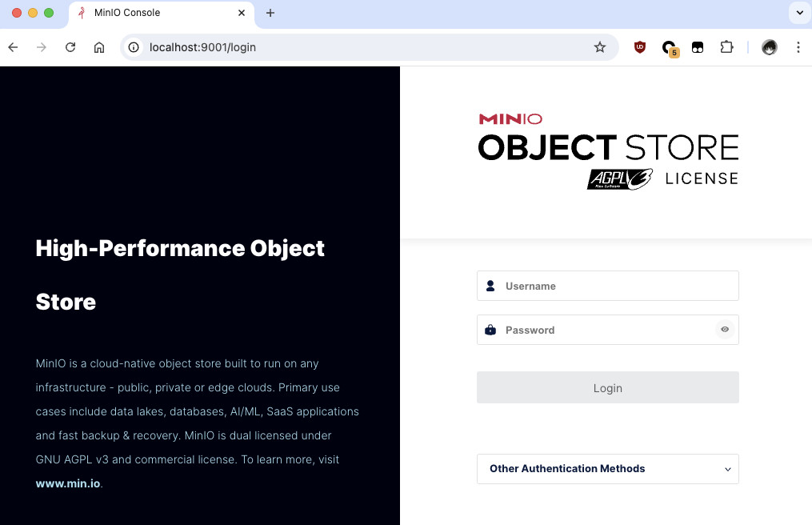
Task: Close the MinIO Console tab
Action: [x=242, y=13]
